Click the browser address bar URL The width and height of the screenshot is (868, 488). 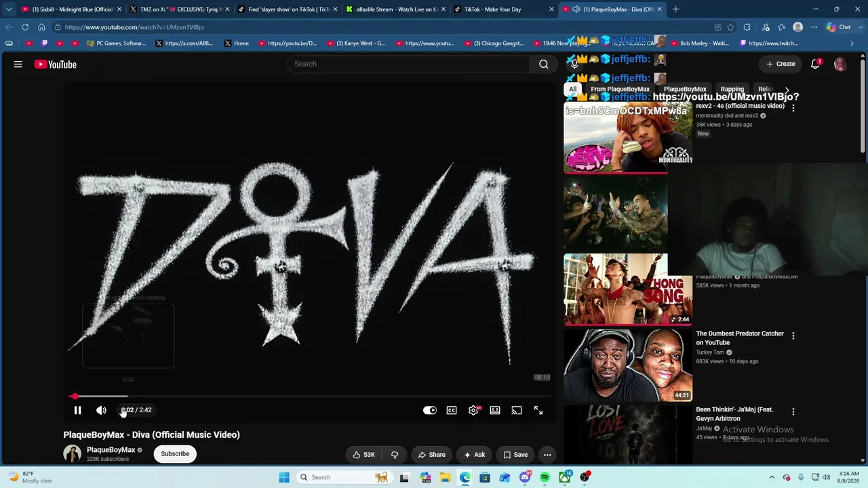coord(134,27)
